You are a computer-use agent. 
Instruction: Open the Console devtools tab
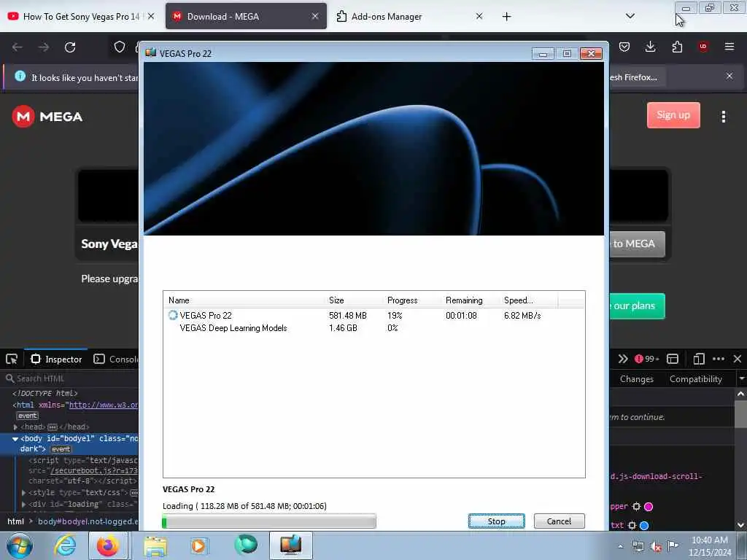(115, 359)
